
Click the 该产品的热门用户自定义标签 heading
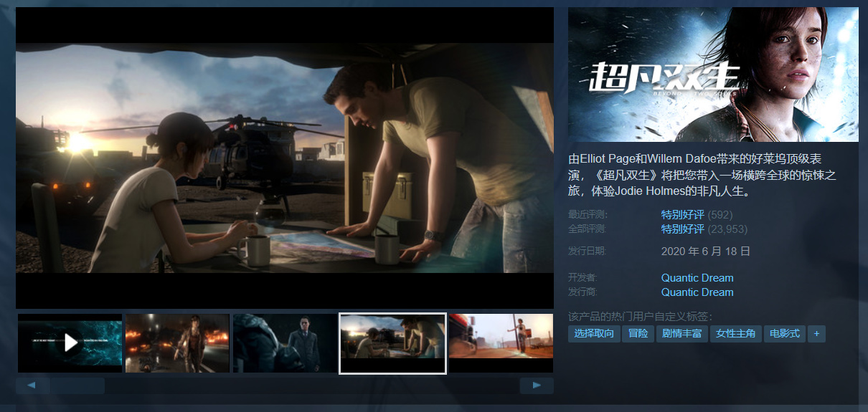tap(640, 316)
